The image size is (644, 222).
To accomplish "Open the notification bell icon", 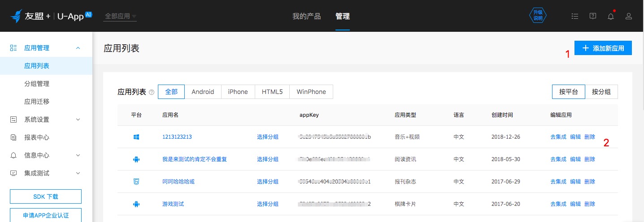I will (x=611, y=16).
